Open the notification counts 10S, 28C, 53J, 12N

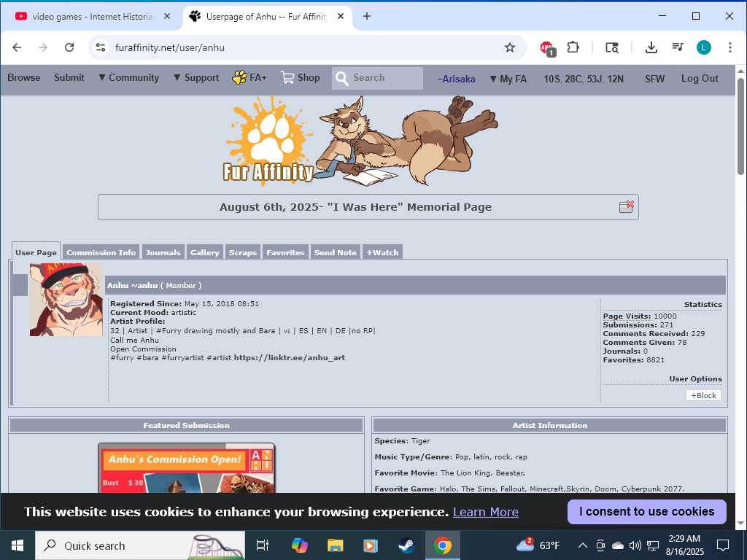click(x=583, y=79)
